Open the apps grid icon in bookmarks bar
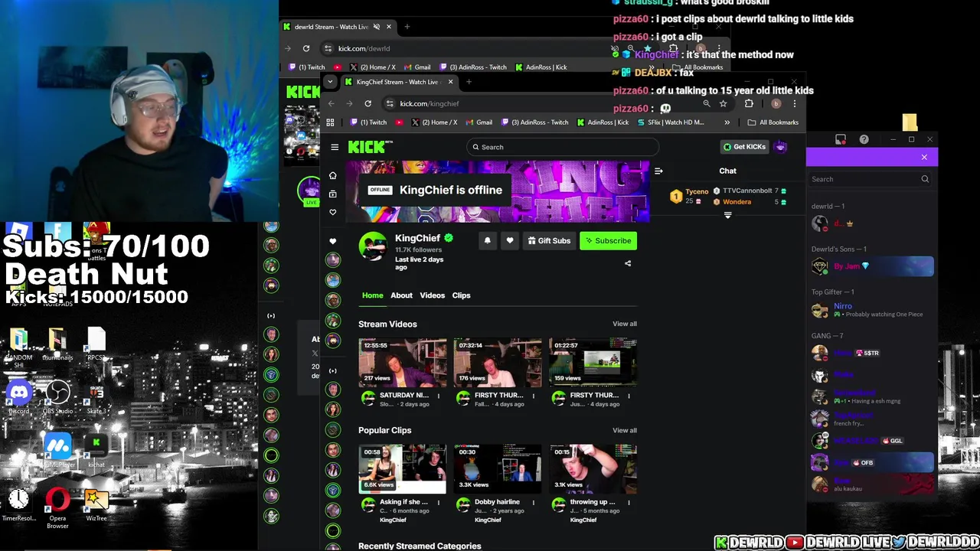 330,122
